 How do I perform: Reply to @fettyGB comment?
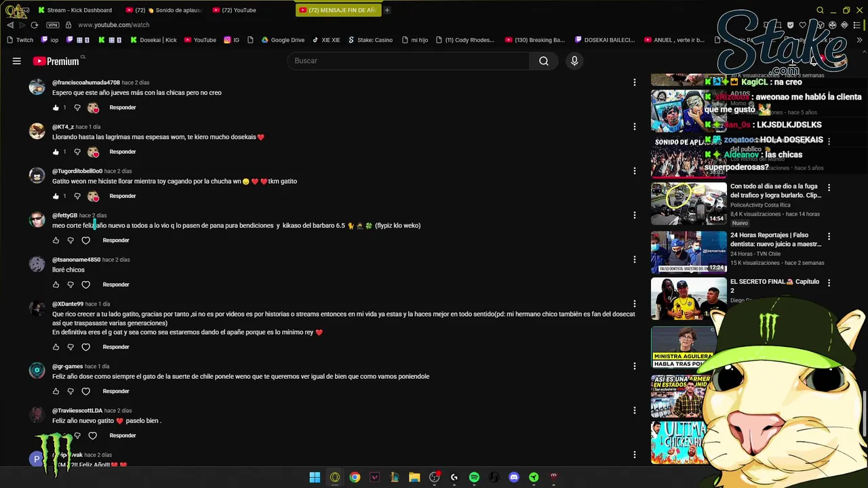click(116, 241)
